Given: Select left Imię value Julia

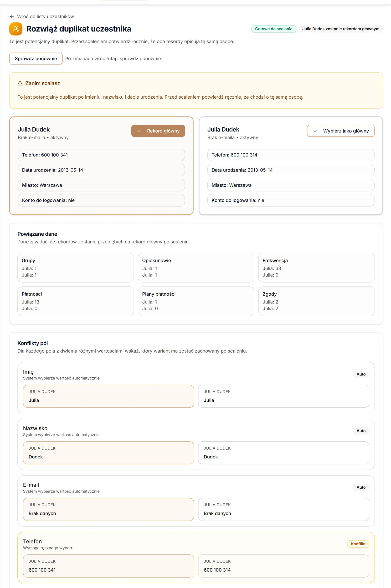Looking at the screenshot, I should (108, 396).
